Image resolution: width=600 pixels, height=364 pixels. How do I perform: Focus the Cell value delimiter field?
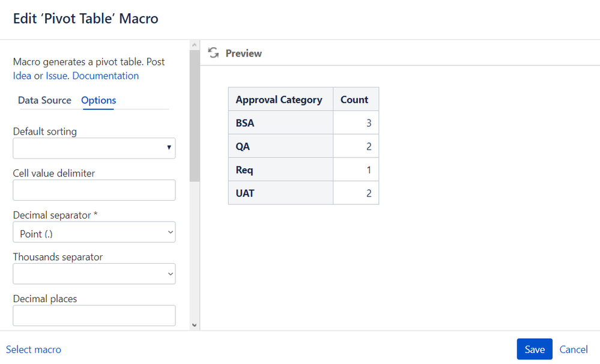pos(94,190)
